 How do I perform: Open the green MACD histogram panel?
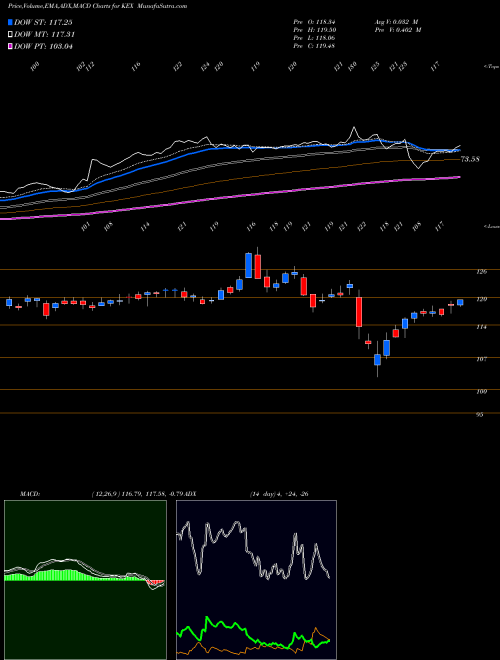85,580
